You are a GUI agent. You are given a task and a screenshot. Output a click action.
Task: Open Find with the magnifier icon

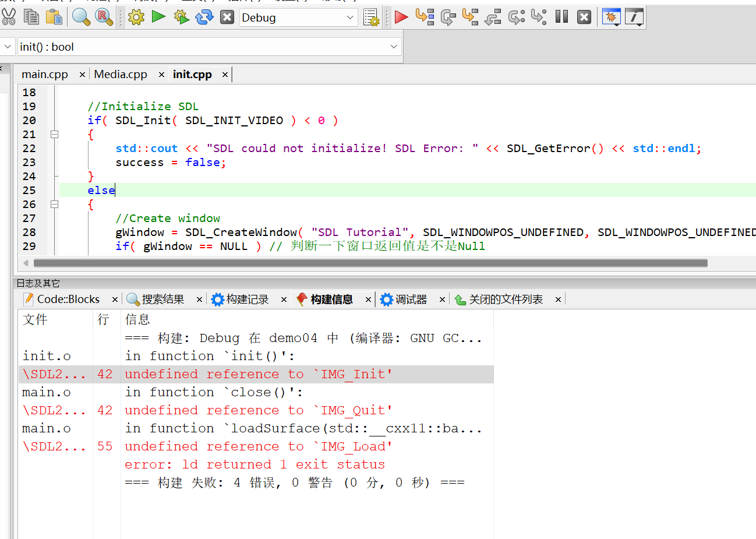pos(81,17)
